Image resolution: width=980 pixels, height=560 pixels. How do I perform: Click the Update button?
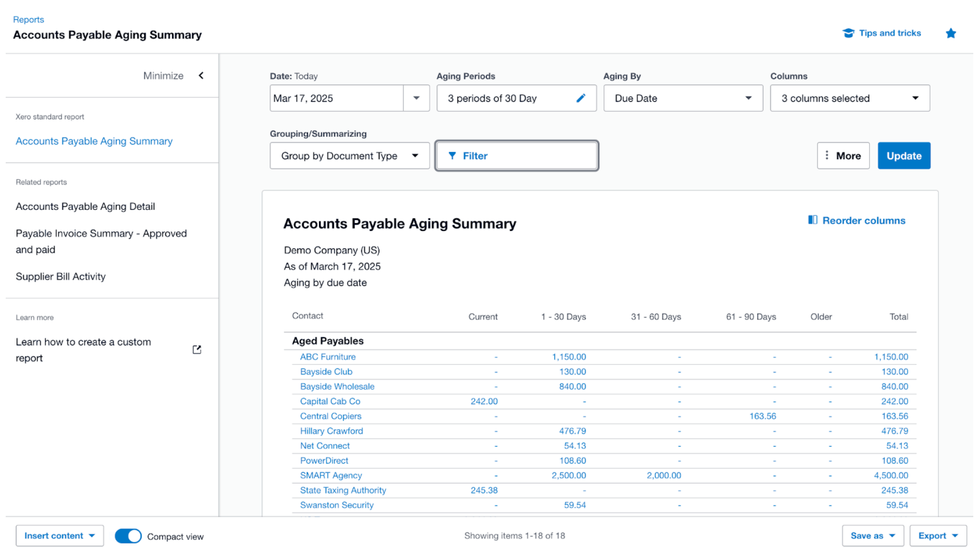[904, 155]
